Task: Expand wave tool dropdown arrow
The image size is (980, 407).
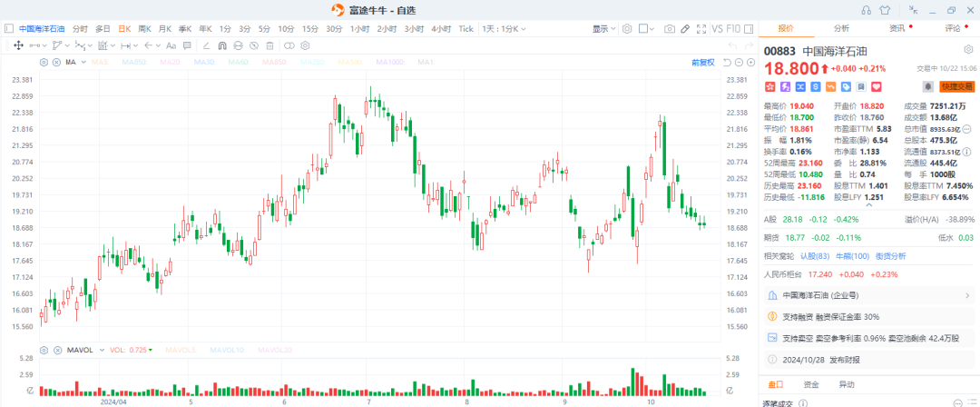Action: pos(90,45)
